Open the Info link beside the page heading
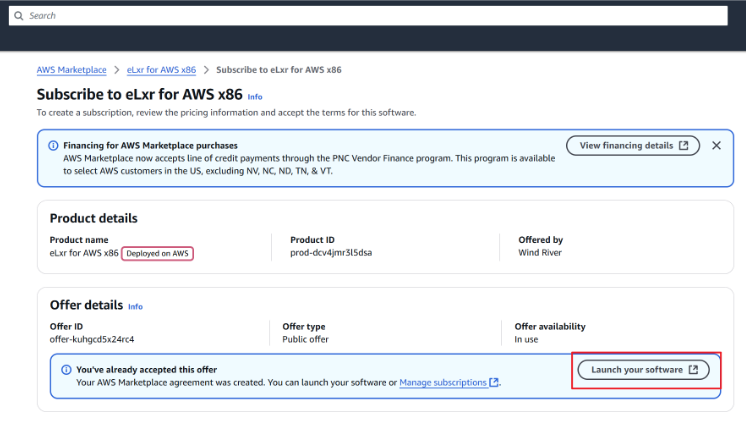746x422 pixels. [255, 97]
